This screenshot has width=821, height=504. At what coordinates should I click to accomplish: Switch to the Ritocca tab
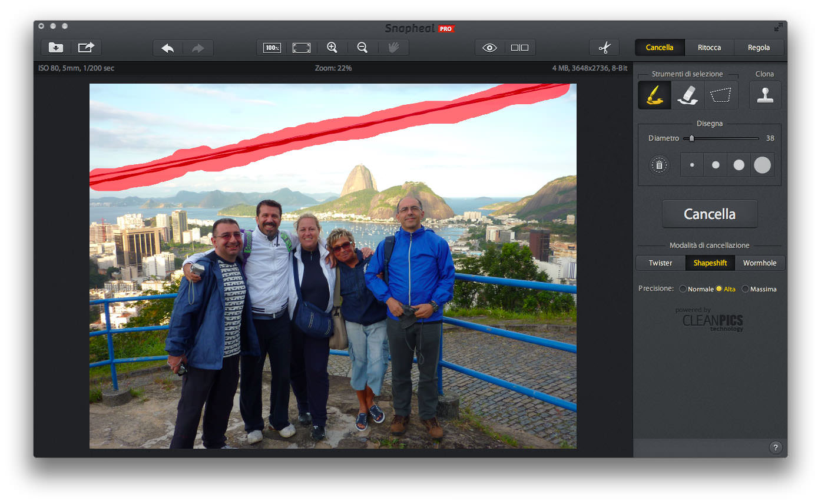click(709, 48)
